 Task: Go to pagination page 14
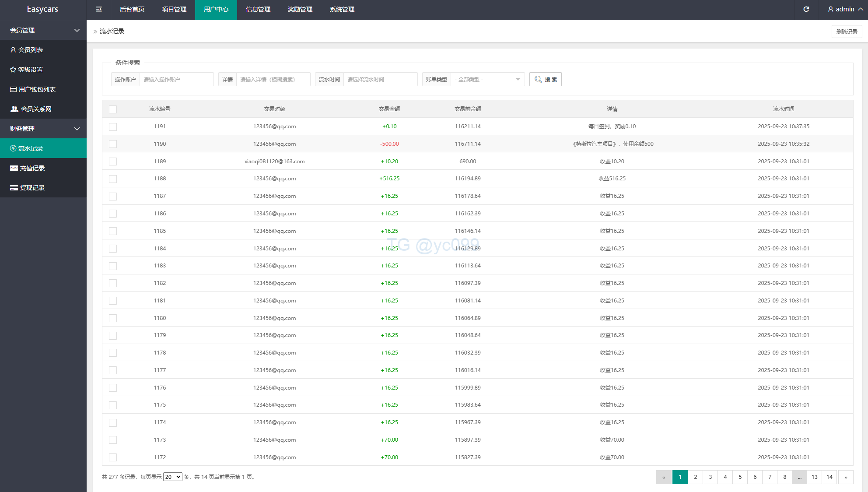(x=829, y=477)
